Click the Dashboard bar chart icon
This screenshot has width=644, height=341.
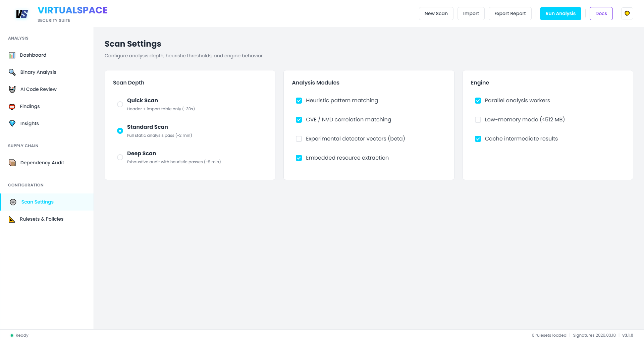pyautogui.click(x=12, y=55)
